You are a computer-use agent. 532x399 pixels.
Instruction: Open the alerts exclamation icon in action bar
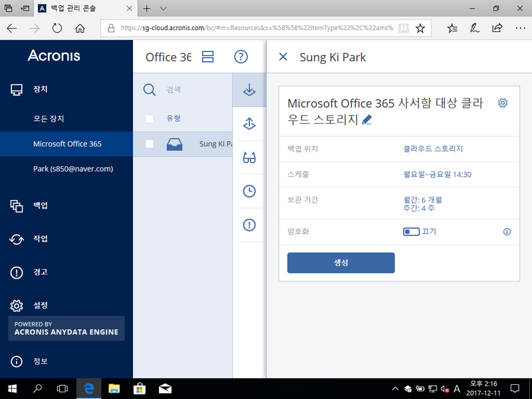pos(249,225)
